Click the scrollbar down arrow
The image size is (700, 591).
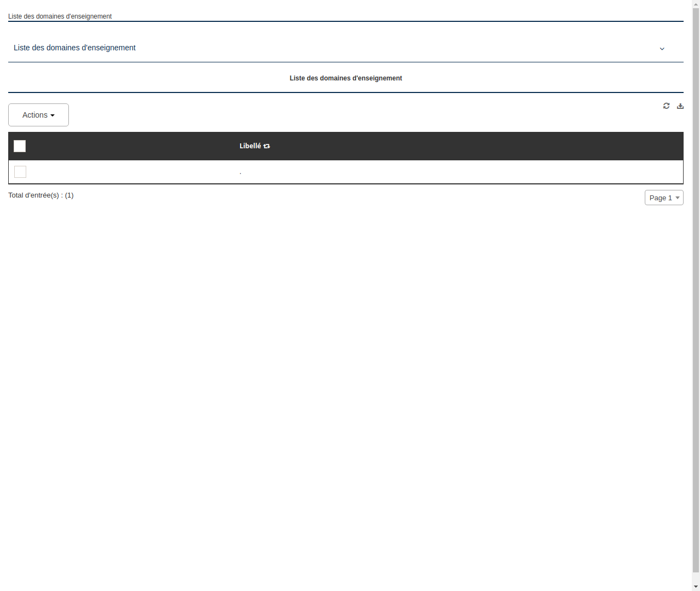click(696, 587)
